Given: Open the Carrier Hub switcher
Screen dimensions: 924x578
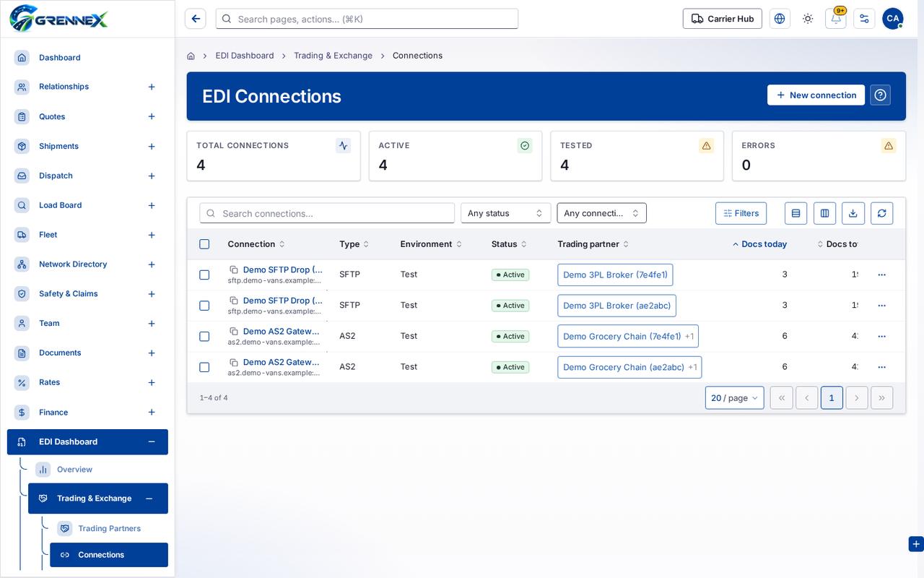Looking at the screenshot, I should tap(723, 19).
